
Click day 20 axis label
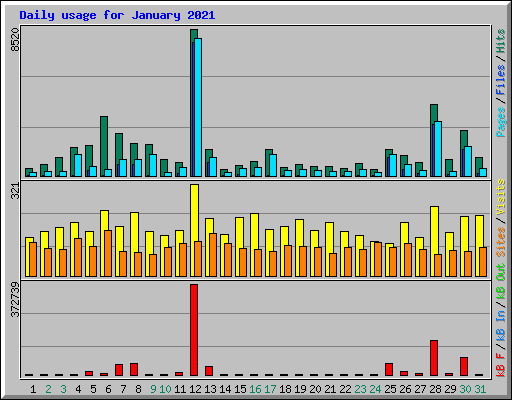(x=315, y=389)
